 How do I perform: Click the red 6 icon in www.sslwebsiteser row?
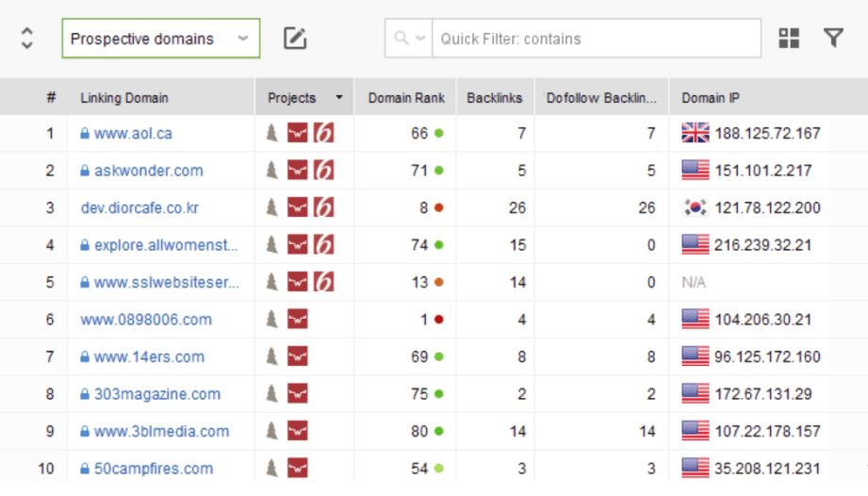click(x=324, y=282)
